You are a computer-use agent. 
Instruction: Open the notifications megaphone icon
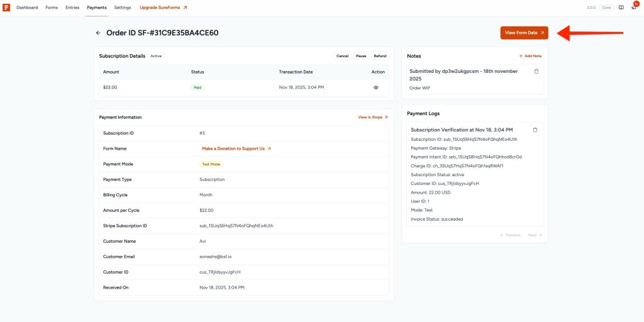point(634,8)
